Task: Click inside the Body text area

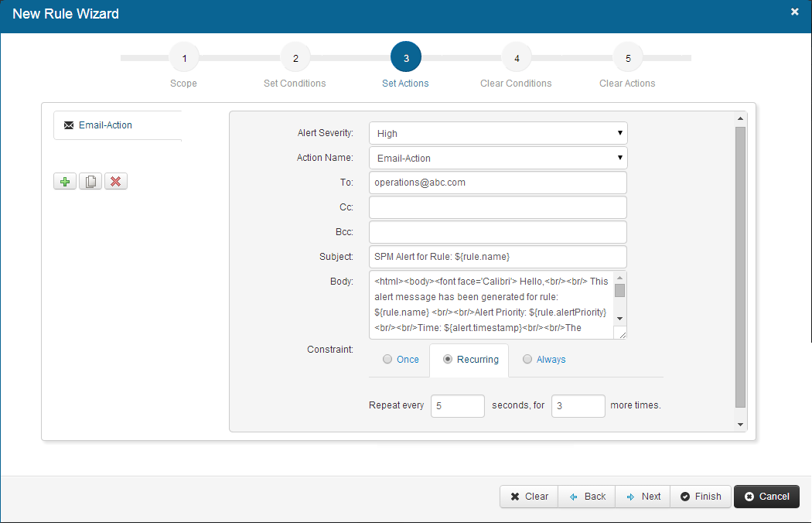Action: coord(491,305)
